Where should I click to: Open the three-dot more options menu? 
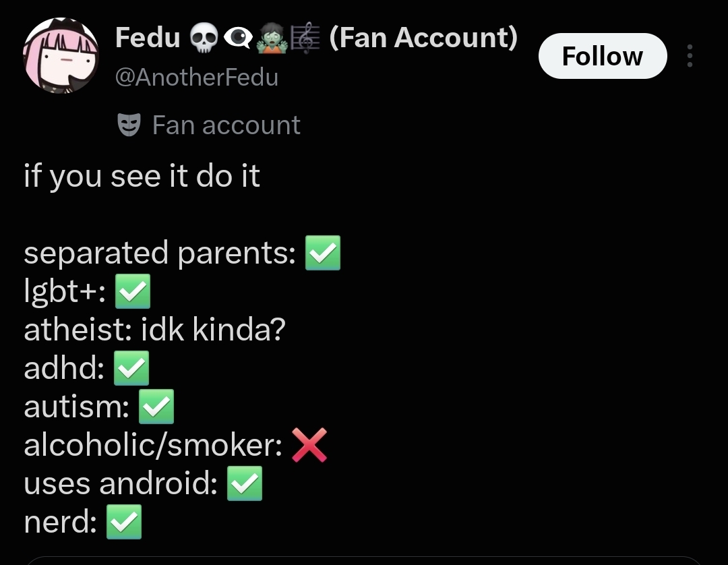coord(690,56)
